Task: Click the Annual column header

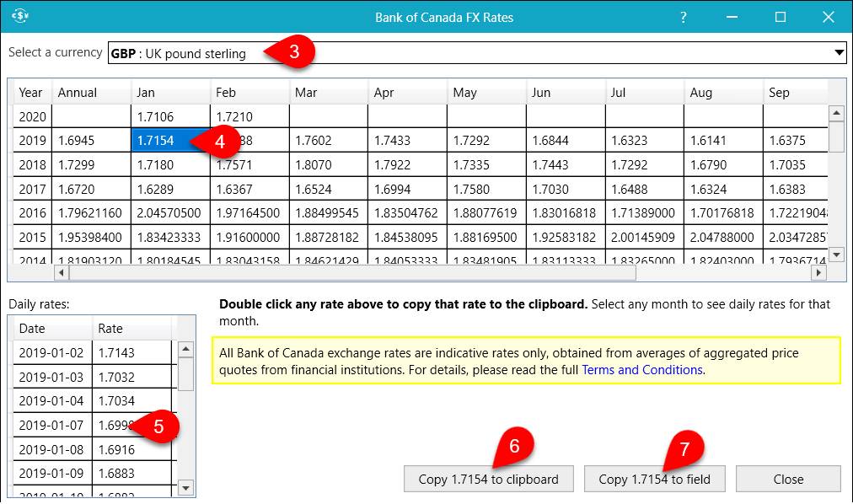Action: (91, 93)
